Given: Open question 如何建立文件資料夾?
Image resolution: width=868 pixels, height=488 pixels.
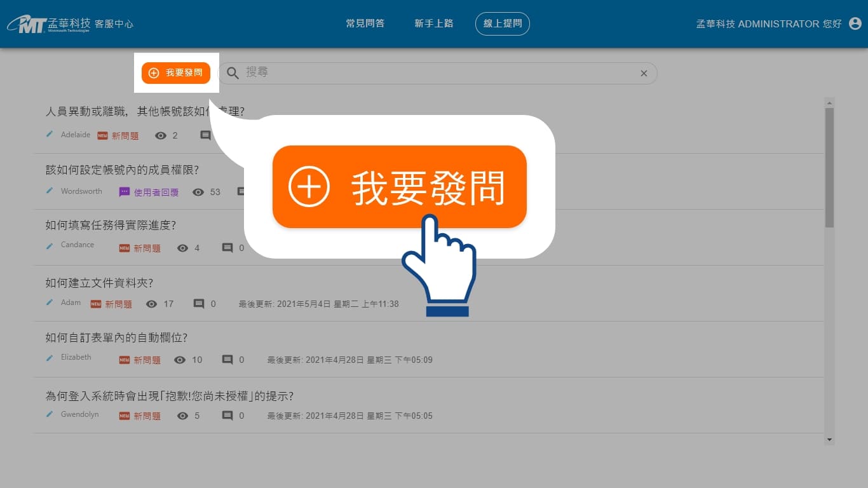Looking at the screenshot, I should (99, 283).
